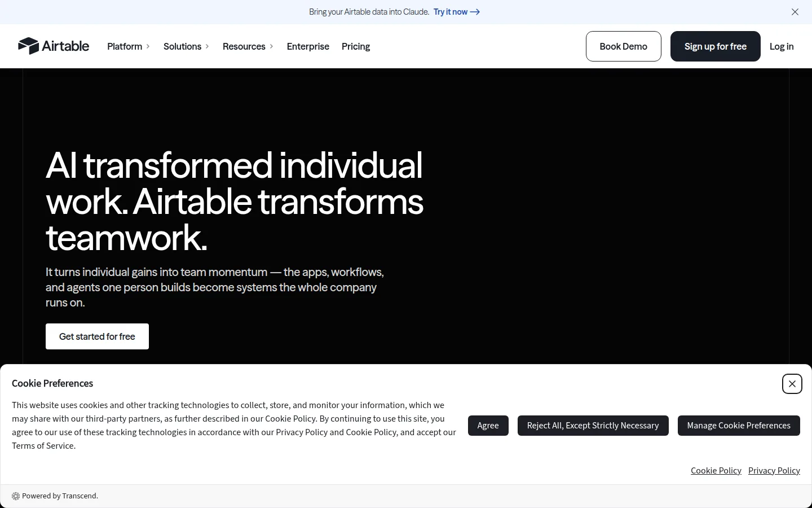Open the Cookie Policy link

[716, 471]
